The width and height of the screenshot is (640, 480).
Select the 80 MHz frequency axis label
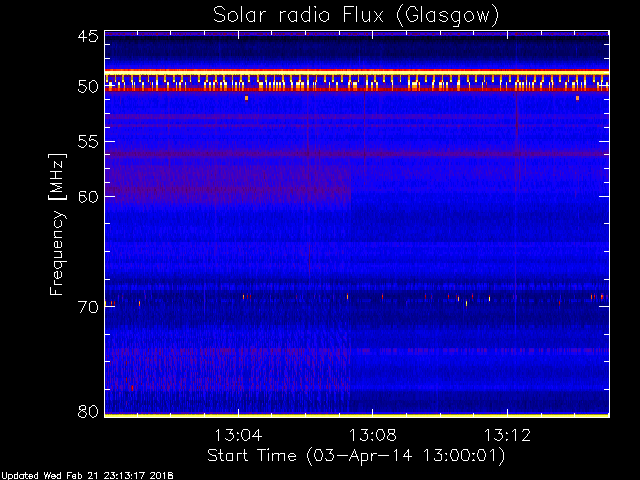88,411
